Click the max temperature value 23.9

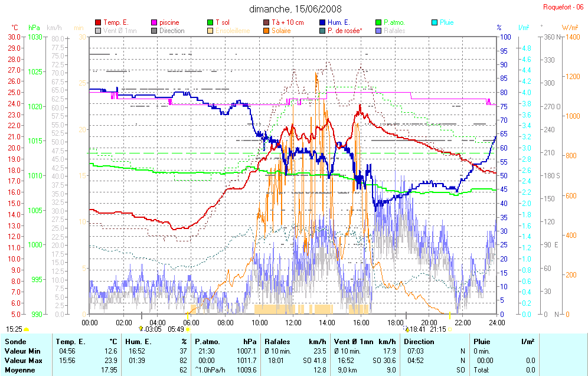click(110, 361)
